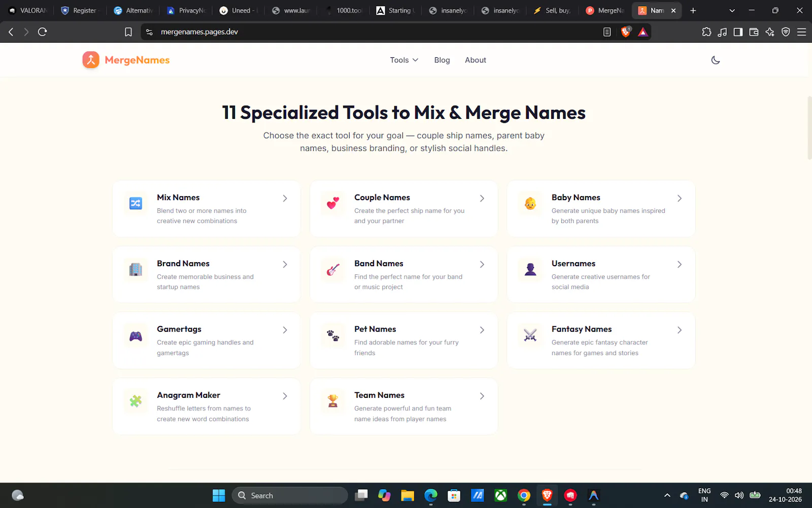
Task: Open the Brand Names tool title
Action: (183, 264)
